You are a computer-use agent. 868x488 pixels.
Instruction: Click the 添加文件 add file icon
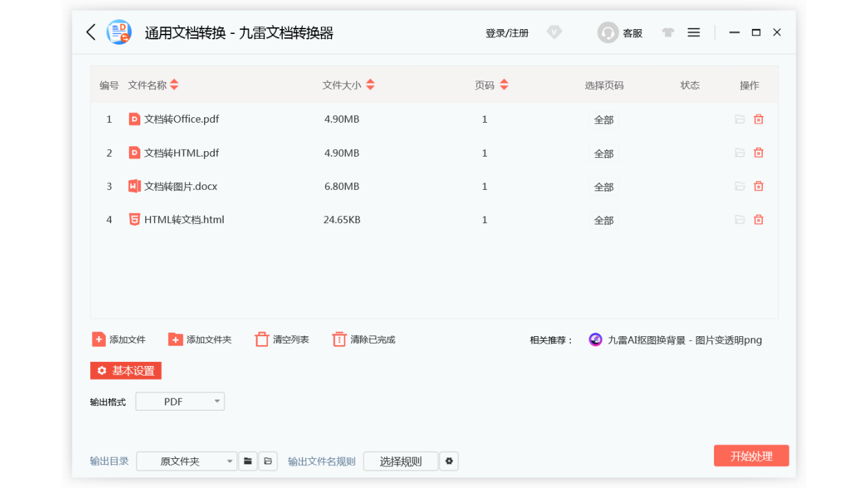point(98,339)
